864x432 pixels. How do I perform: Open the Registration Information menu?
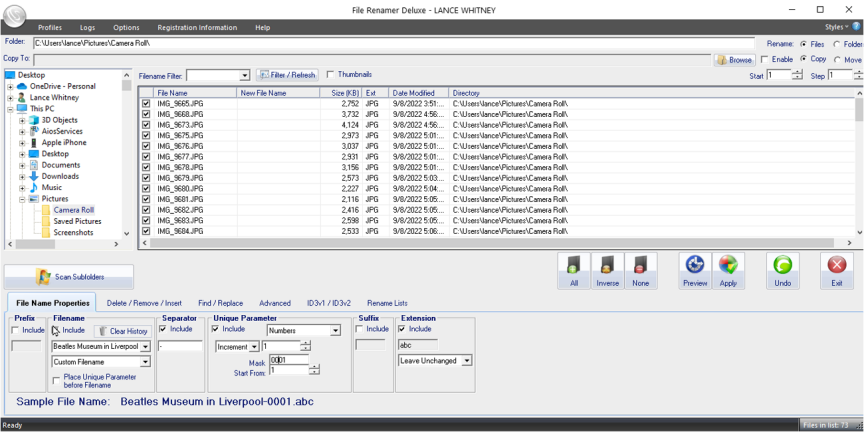coord(197,28)
